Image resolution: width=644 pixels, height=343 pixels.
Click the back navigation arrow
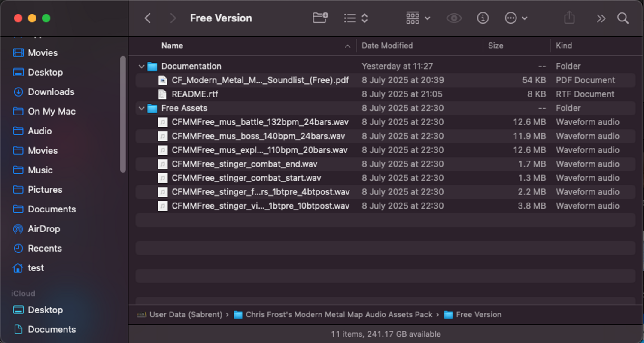[x=148, y=18]
